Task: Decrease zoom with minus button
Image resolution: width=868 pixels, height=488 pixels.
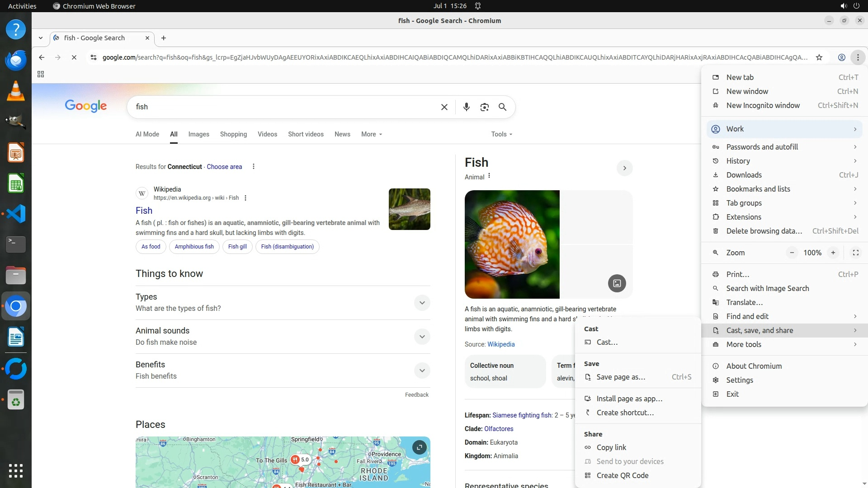Action: point(792,253)
